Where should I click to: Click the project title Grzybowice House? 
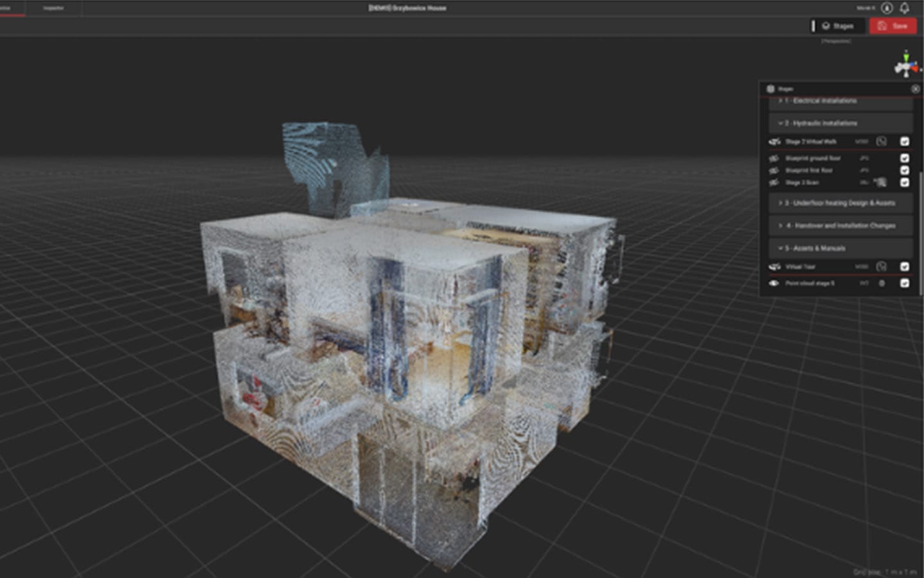pyautogui.click(x=407, y=8)
